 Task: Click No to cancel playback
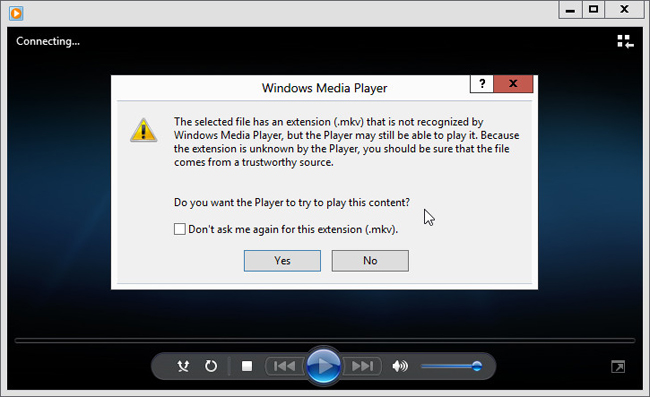370,261
